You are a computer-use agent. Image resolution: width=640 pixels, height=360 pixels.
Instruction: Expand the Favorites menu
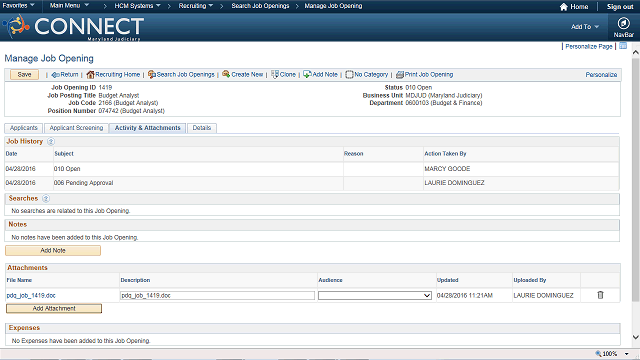18,6
